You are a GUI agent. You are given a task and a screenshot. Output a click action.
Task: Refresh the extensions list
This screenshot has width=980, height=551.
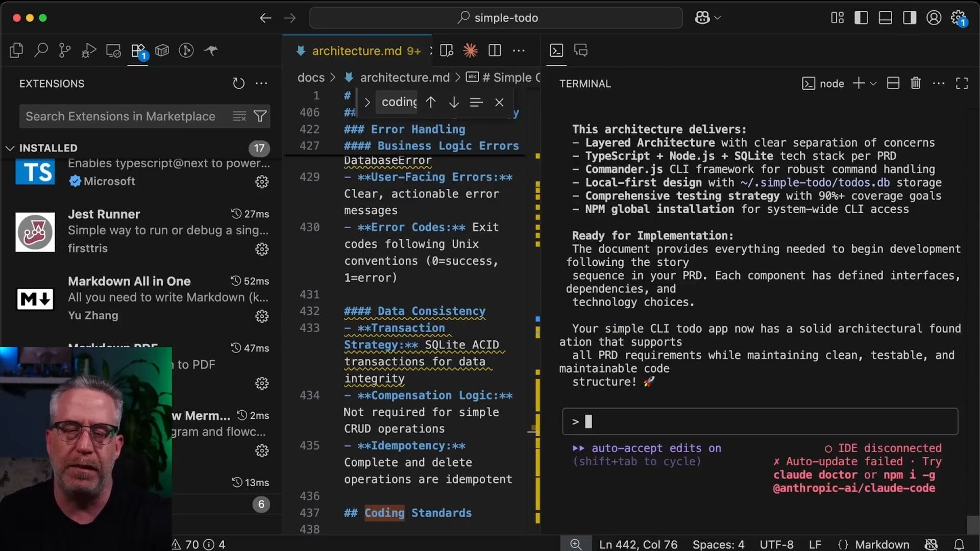(x=238, y=83)
